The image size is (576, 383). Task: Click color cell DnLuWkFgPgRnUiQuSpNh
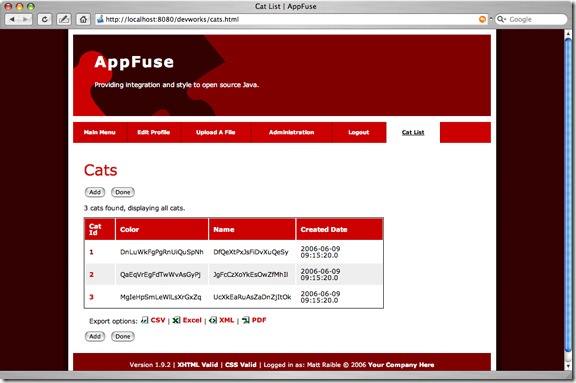click(162, 252)
